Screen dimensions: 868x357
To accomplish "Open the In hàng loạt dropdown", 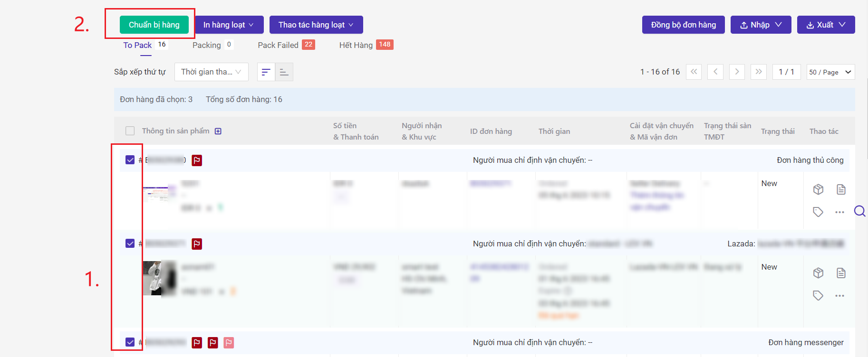I will pos(229,25).
